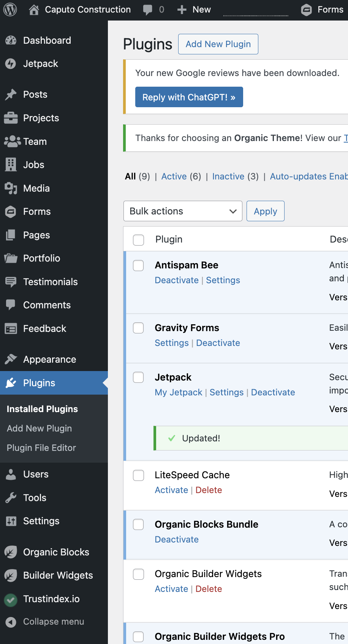Show Active plugins filter

click(x=174, y=176)
